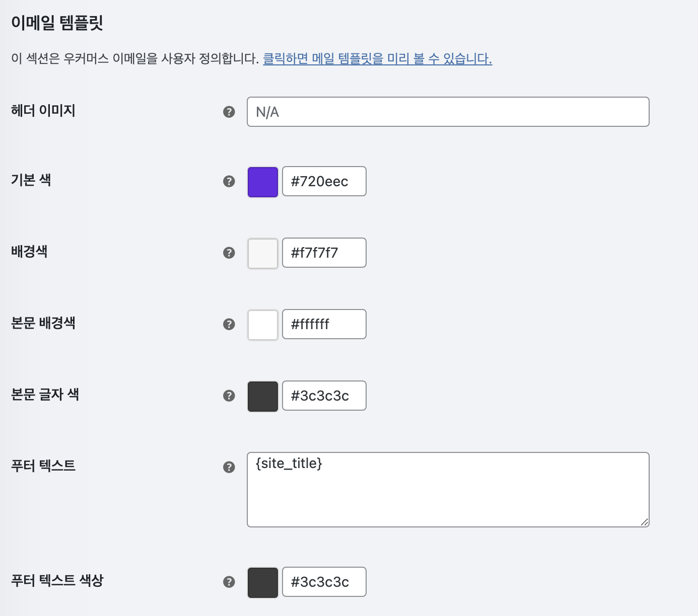698x616 pixels.
Task: Open the email template preview link
Action: tap(377, 59)
